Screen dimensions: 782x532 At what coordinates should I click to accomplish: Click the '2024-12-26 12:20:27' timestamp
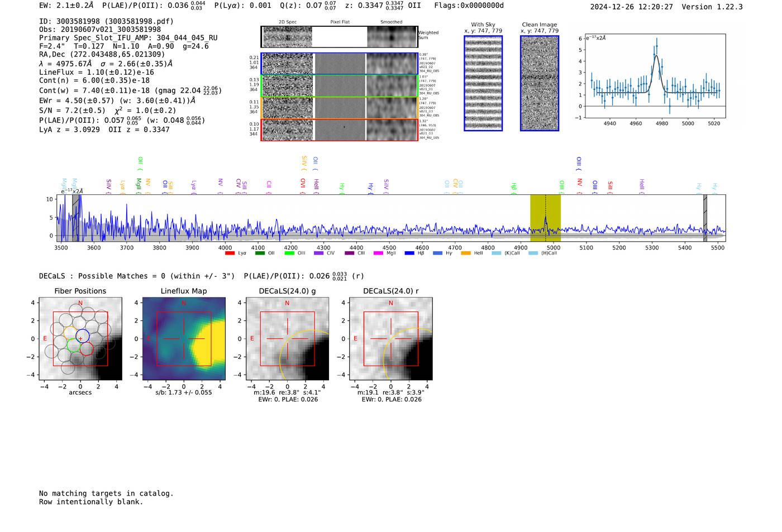click(x=632, y=7)
